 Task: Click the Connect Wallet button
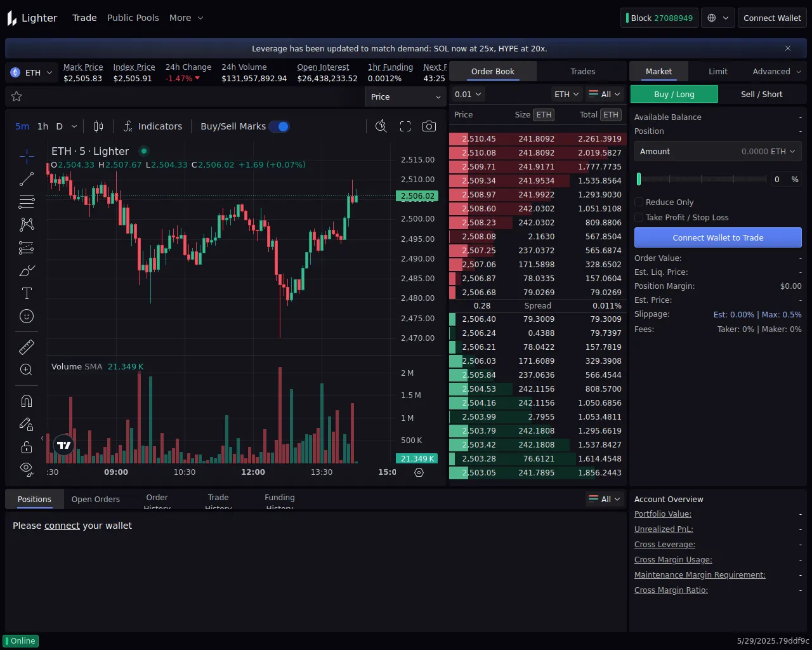click(772, 18)
